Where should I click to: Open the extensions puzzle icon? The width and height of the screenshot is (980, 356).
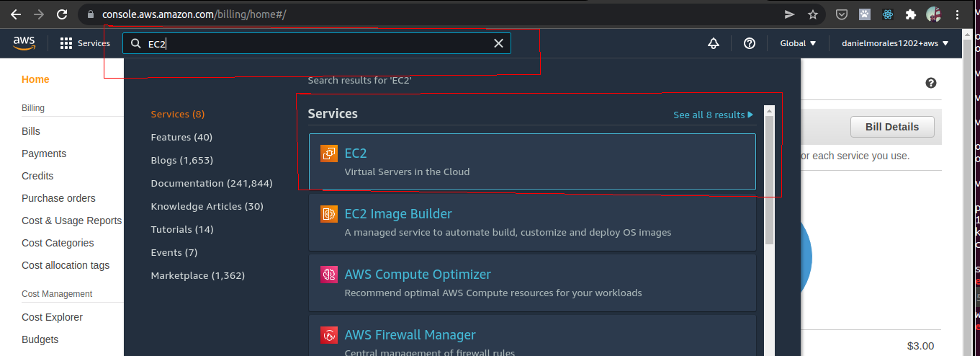coord(910,14)
